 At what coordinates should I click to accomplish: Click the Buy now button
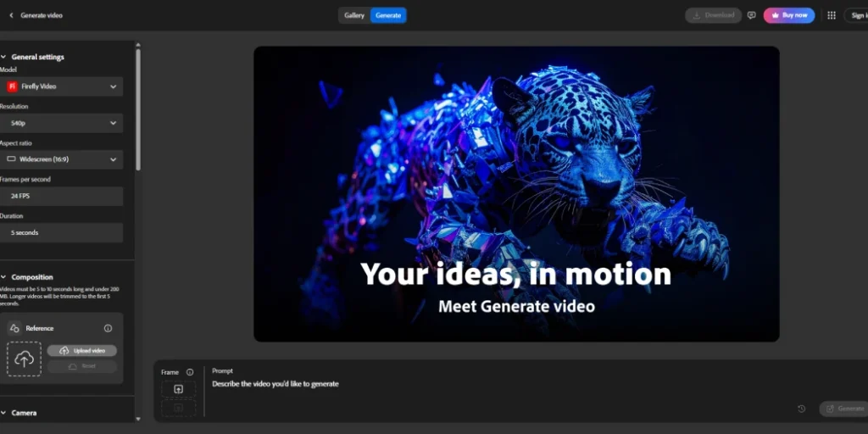(x=788, y=15)
